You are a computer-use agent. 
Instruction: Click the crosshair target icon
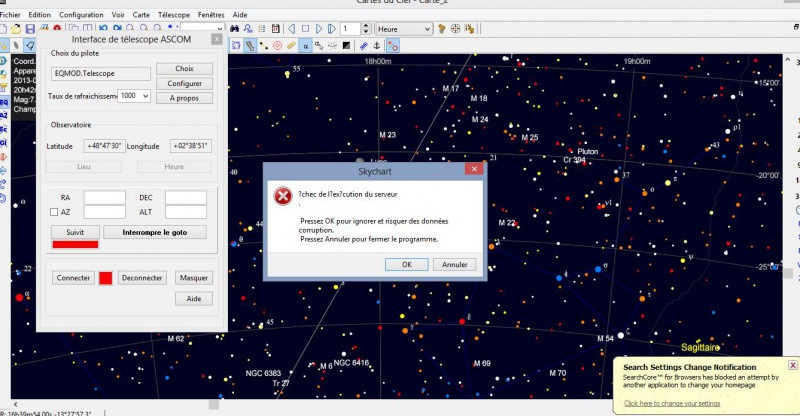pyautogui.click(x=456, y=29)
